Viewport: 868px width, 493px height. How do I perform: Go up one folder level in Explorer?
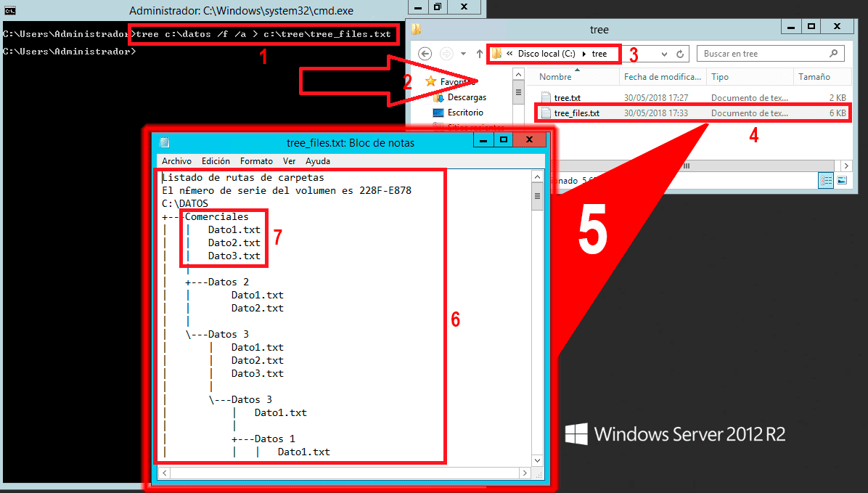pyautogui.click(x=478, y=53)
